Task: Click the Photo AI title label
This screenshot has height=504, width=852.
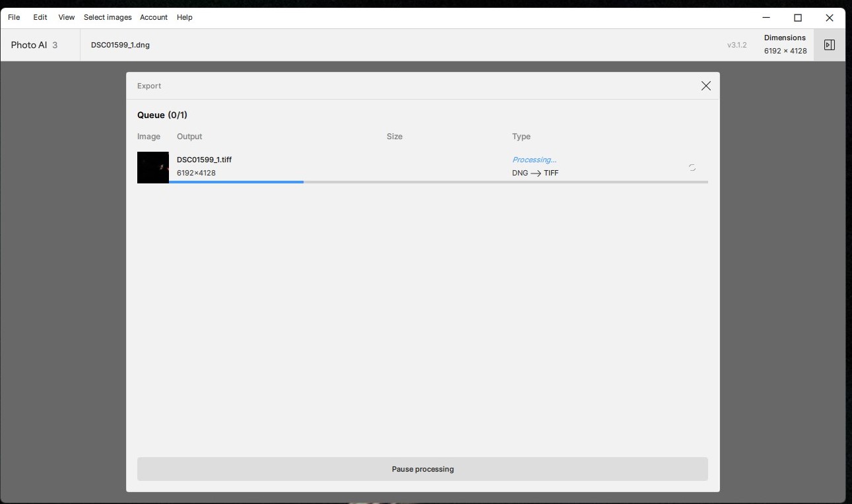Action: pyautogui.click(x=29, y=45)
